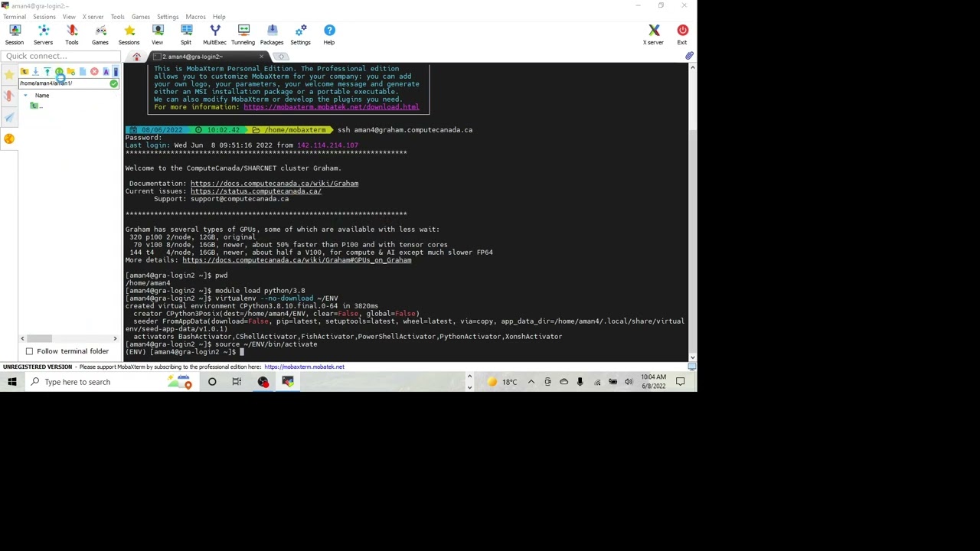This screenshot has width=980, height=551.
Task: Refresh the SFTP folder listing
Action: (x=59, y=71)
